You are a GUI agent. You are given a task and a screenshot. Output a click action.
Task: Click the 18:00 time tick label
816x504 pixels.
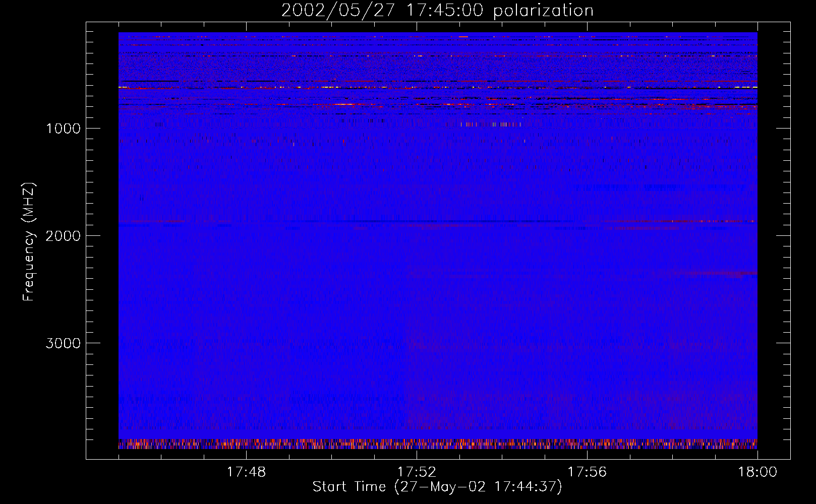(x=757, y=472)
